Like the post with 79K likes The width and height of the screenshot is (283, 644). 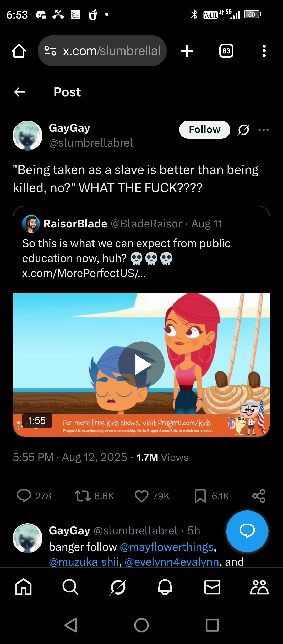[x=141, y=496]
